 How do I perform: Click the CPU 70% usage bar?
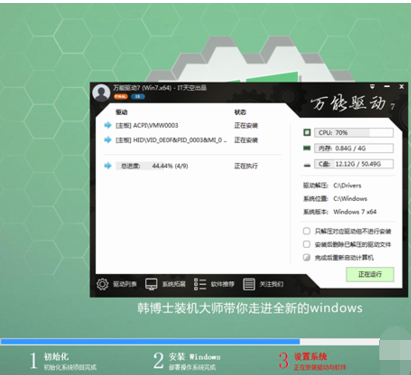click(354, 133)
